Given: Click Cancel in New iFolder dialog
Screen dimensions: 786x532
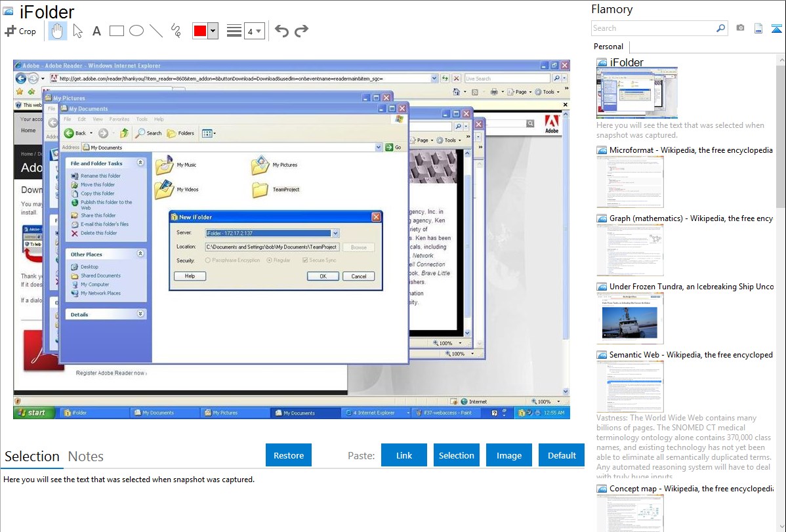Looking at the screenshot, I should 358,276.
